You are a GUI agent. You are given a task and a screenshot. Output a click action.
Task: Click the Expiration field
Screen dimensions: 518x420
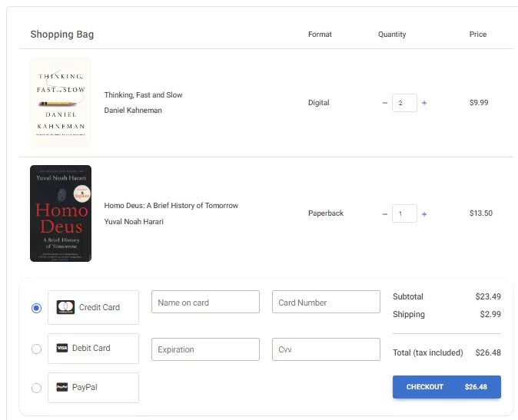pos(205,349)
